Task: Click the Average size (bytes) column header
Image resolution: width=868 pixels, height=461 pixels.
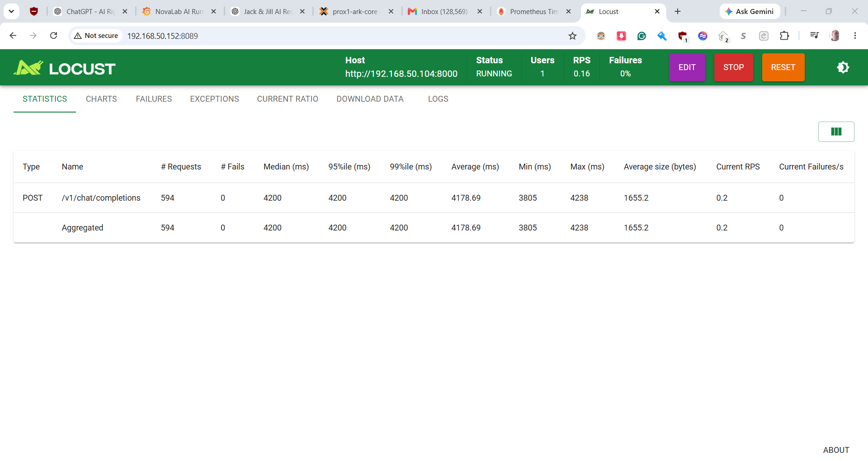Action: 660,167
